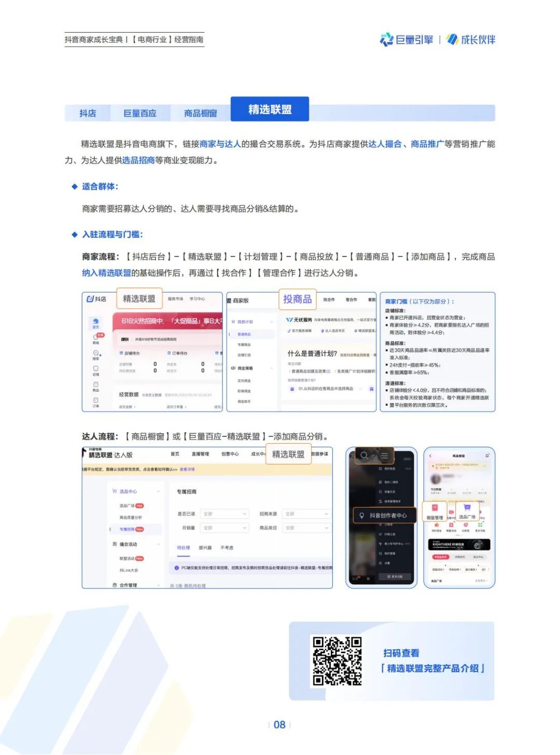Collapse the 选品中心 sidebar group

[158, 491]
